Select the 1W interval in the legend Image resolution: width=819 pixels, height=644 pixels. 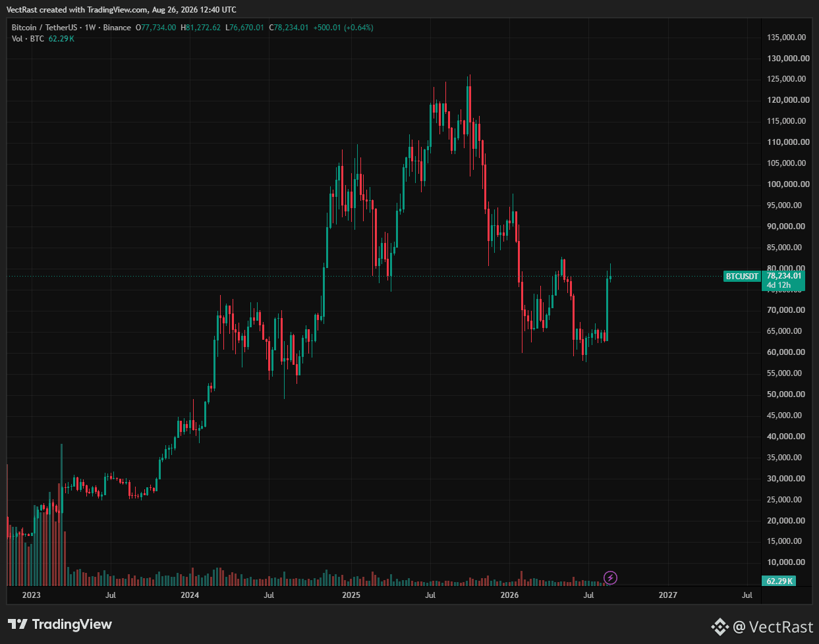pos(90,28)
